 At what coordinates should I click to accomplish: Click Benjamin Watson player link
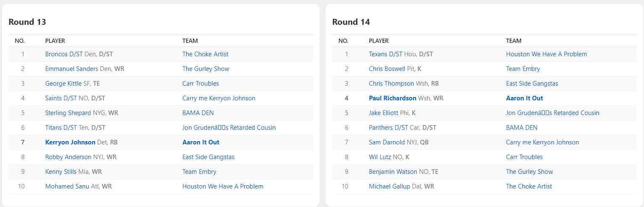click(393, 172)
